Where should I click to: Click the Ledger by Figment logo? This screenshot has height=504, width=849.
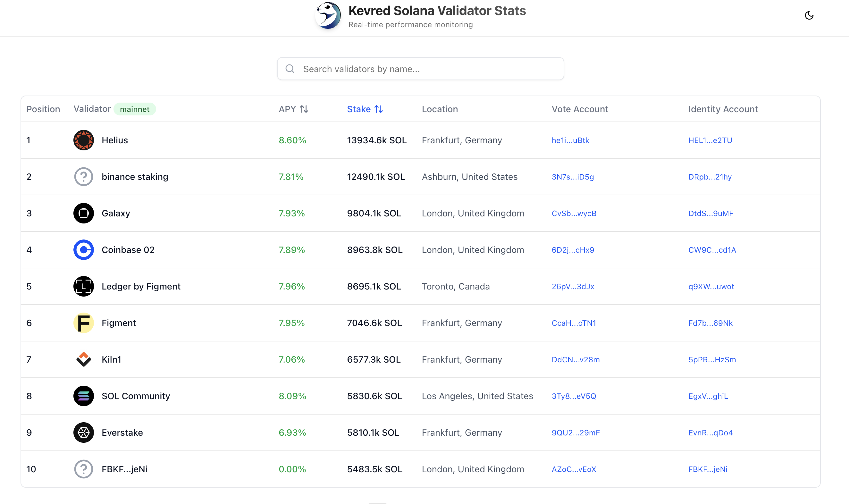pos(84,286)
